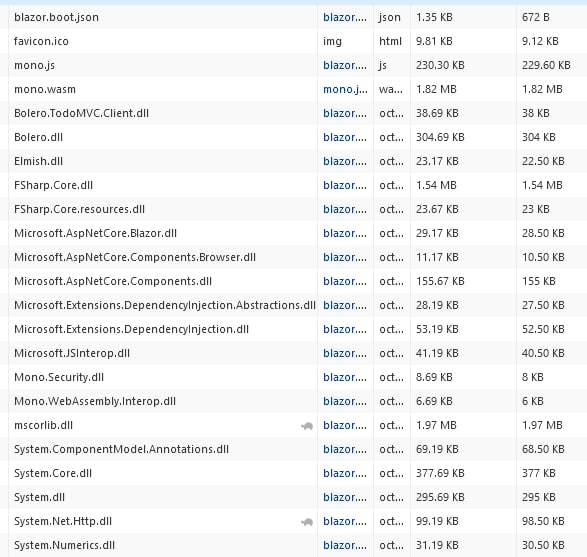Click the 229.60 KB size value
The height and width of the screenshot is (557, 587).
(546, 65)
